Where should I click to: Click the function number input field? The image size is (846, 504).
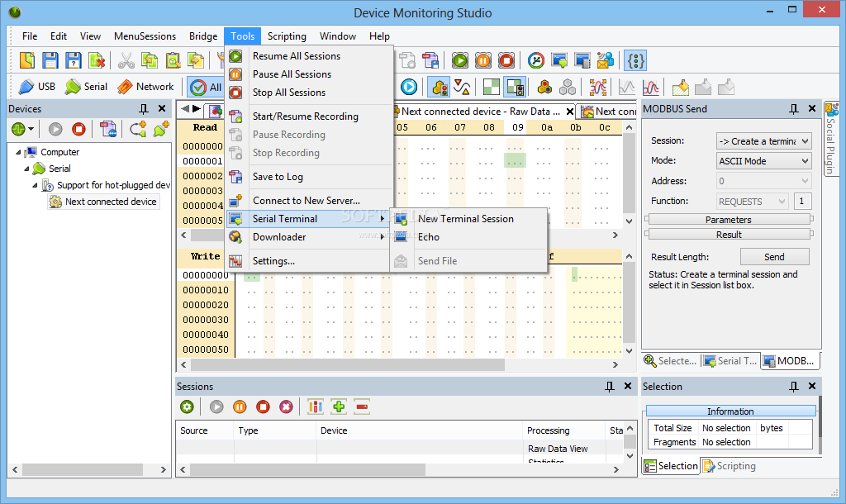(x=802, y=202)
